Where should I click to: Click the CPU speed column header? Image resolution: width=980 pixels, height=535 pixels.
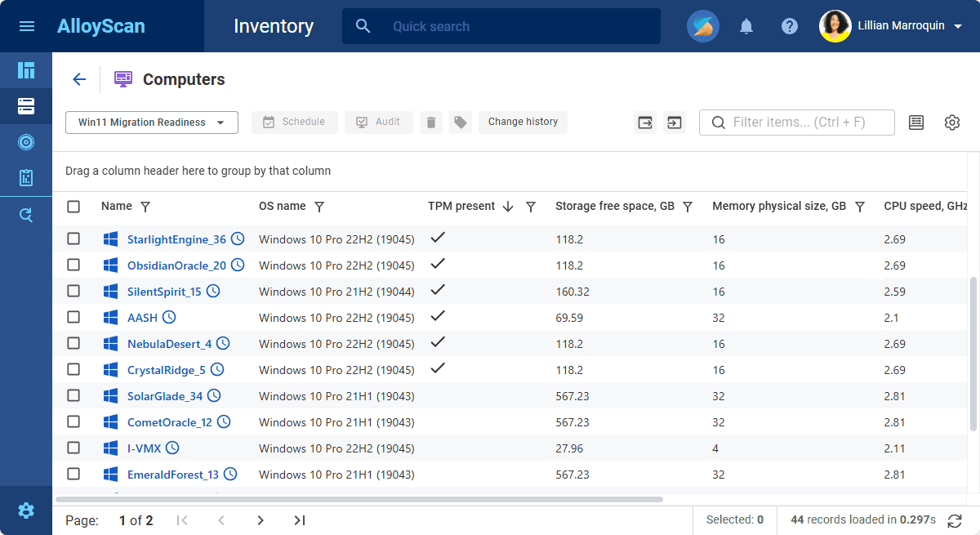coord(925,207)
